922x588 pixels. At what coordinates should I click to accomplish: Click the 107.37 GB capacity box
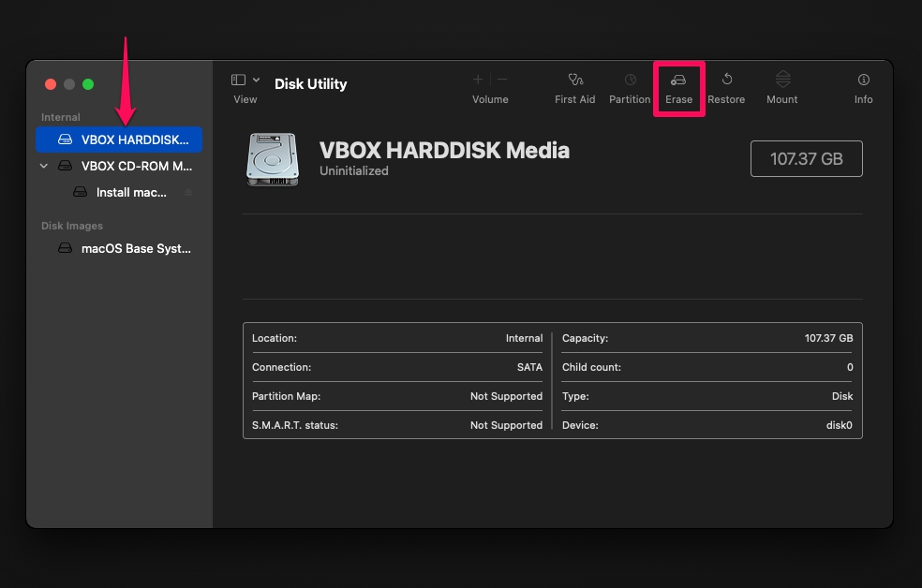(806, 158)
